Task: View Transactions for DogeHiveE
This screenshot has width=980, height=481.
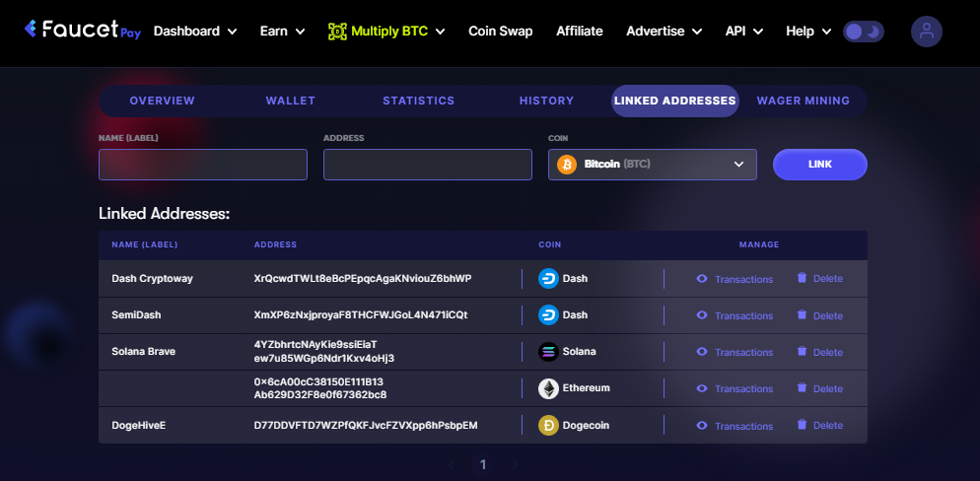Action: [735, 426]
